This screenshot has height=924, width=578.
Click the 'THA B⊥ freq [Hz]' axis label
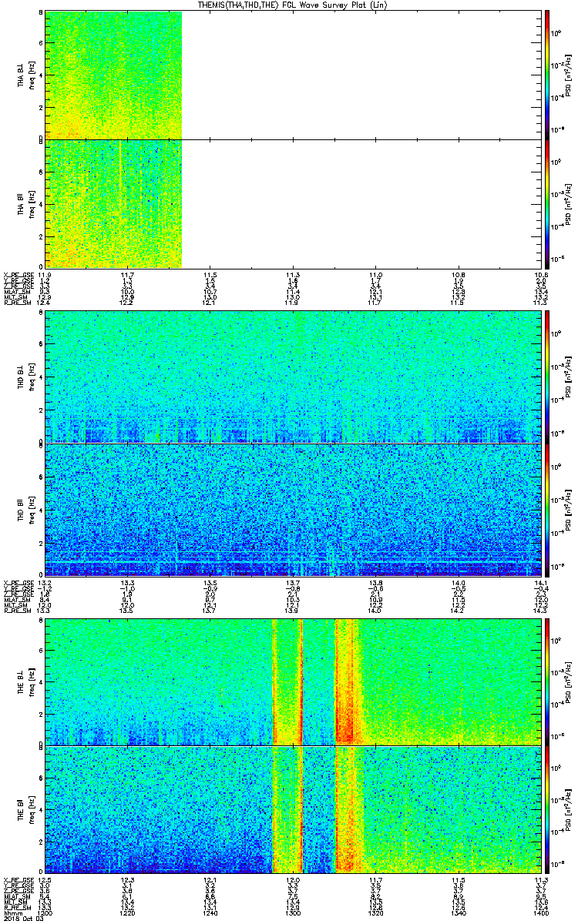[x=26, y=75]
